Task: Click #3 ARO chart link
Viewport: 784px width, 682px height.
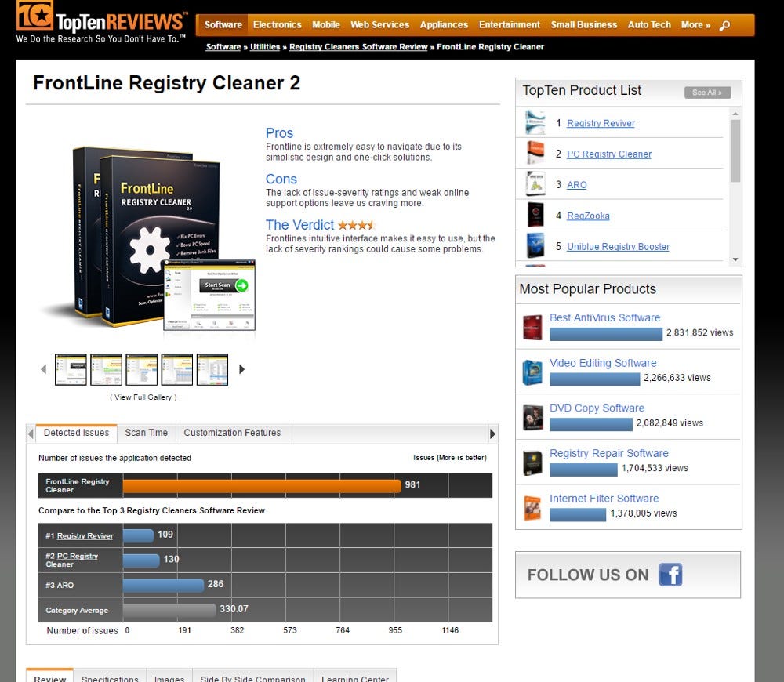Action: pyautogui.click(x=65, y=585)
